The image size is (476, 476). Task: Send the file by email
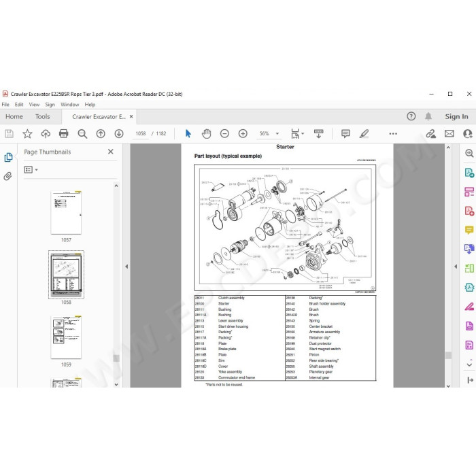[x=449, y=133]
